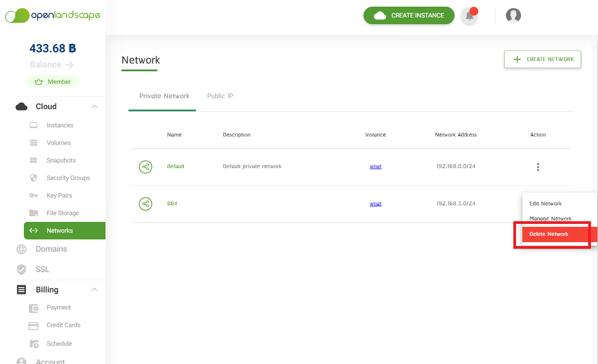This screenshot has width=598, height=364.
Task: Click the Security Groups shield icon
Action: coord(34,178)
